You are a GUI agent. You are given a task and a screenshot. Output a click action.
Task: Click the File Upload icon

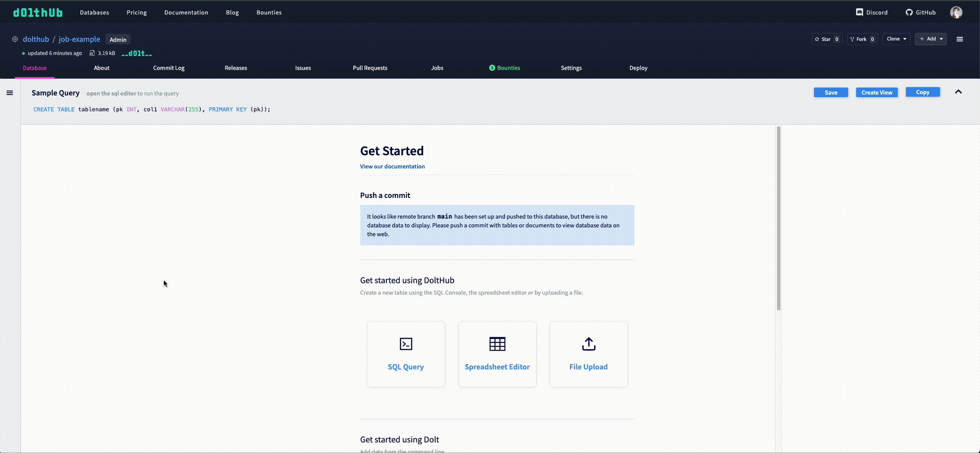coord(588,344)
